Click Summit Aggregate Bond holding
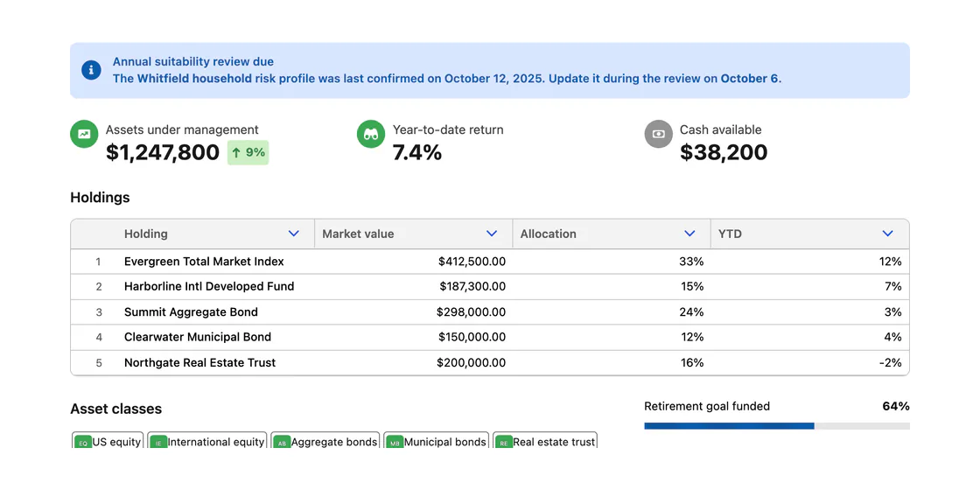This screenshot has height=490, width=980. (x=192, y=311)
